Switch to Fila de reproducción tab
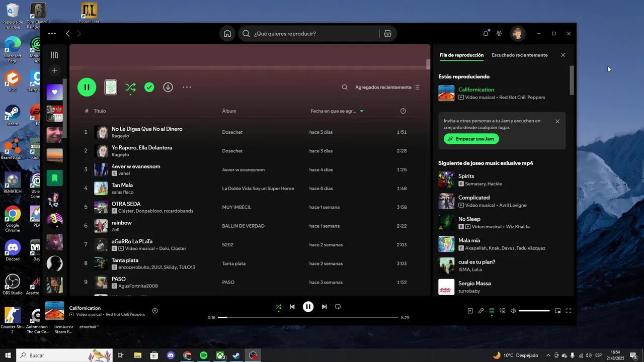The width and height of the screenshot is (644, 362). click(x=461, y=55)
